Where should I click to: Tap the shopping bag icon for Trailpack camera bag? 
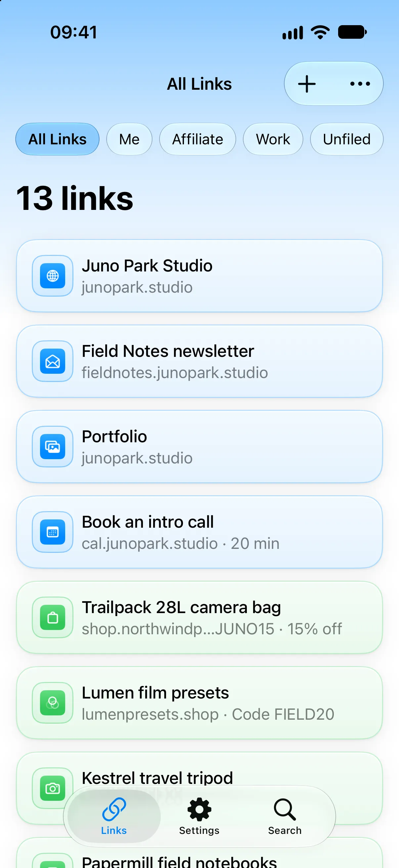pos(53,617)
